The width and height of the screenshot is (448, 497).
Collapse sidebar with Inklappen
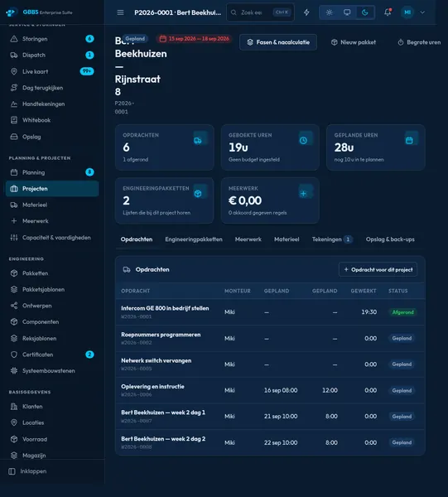[x=27, y=471]
